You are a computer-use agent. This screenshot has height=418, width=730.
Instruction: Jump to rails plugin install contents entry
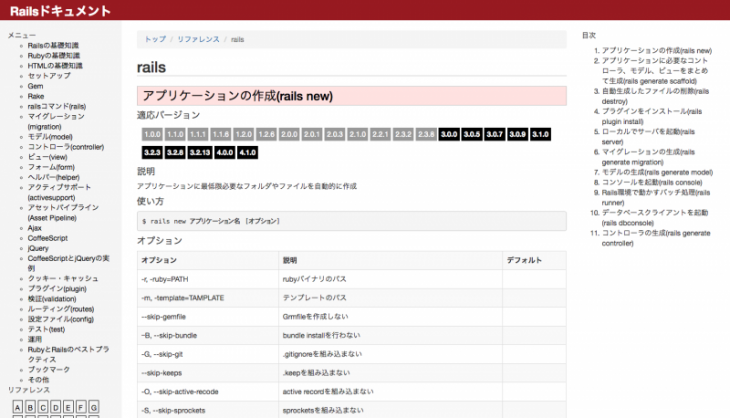(x=651, y=116)
